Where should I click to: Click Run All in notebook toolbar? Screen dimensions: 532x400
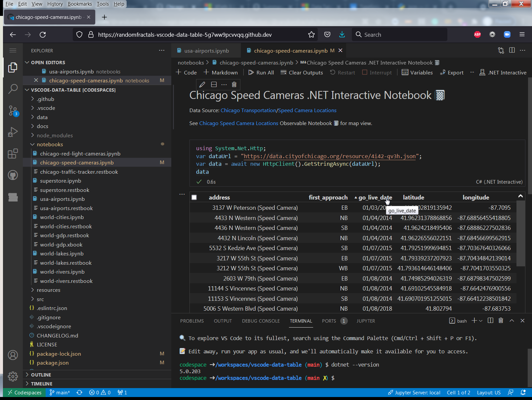pyautogui.click(x=261, y=72)
